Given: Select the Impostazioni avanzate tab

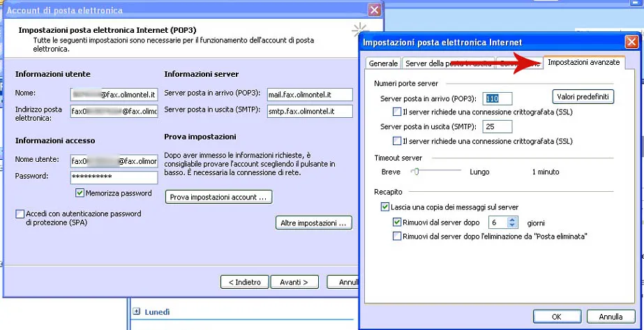Looking at the screenshot, I should click(x=583, y=63).
